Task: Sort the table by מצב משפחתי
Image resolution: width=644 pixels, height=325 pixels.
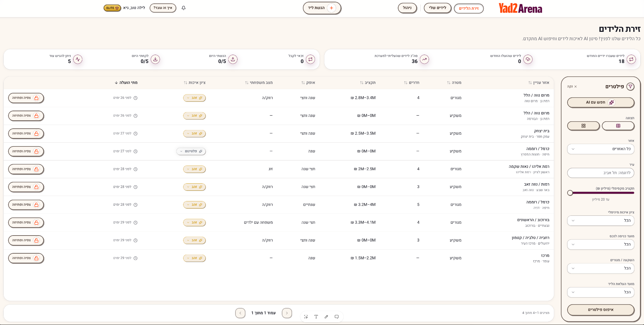Action: (259, 82)
